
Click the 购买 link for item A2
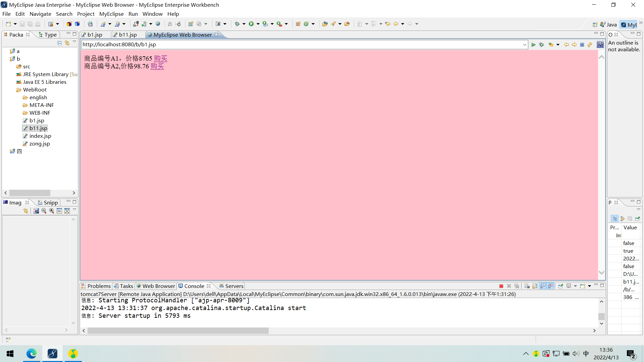tap(157, 66)
